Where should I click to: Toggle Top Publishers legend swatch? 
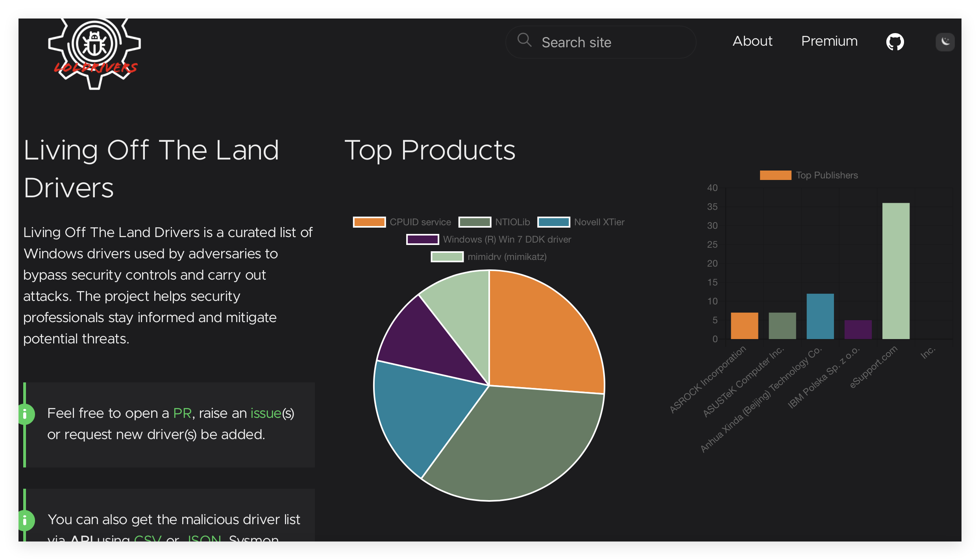tap(775, 175)
